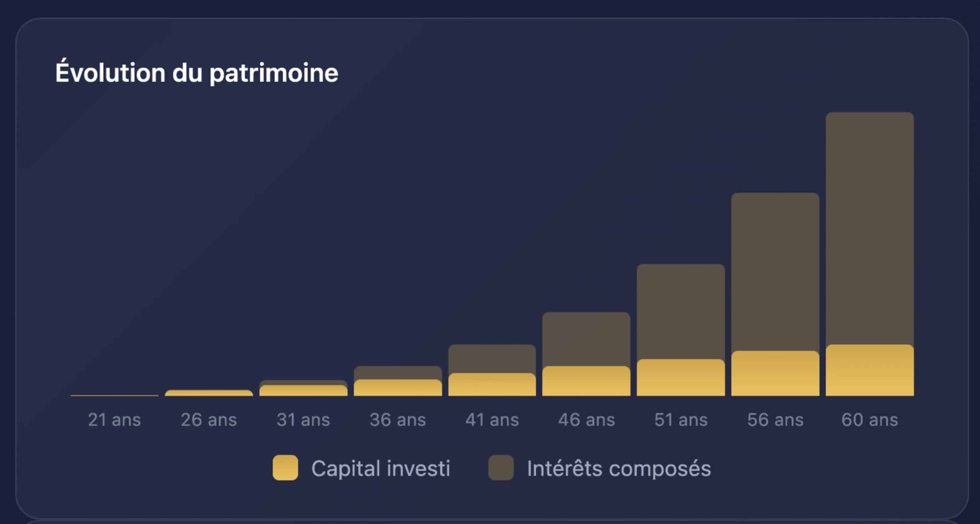The height and width of the screenshot is (524, 980).
Task: Click the yellow capital segment at 46 ans
Action: 586,381
